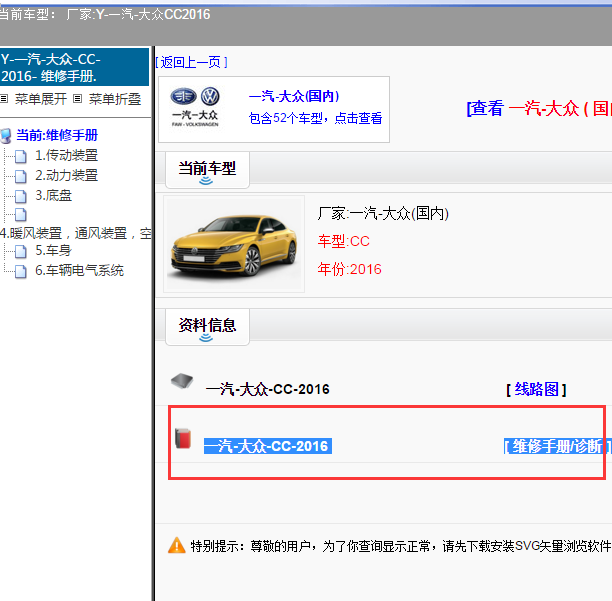
Task: Click the page icon above 4.暖风装置
Action: coord(21,215)
